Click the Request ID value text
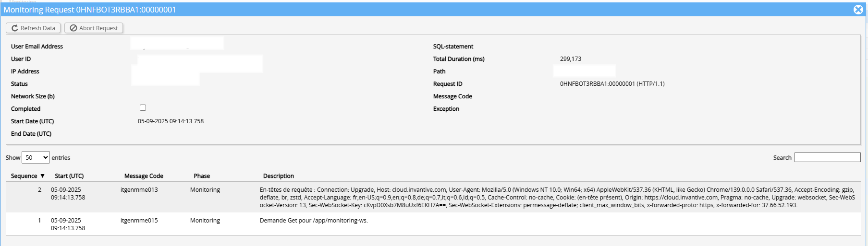 (612, 84)
